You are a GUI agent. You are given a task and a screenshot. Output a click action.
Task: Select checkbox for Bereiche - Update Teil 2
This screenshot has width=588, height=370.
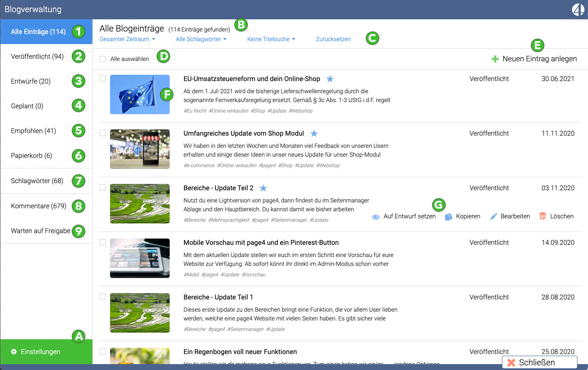click(x=102, y=187)
